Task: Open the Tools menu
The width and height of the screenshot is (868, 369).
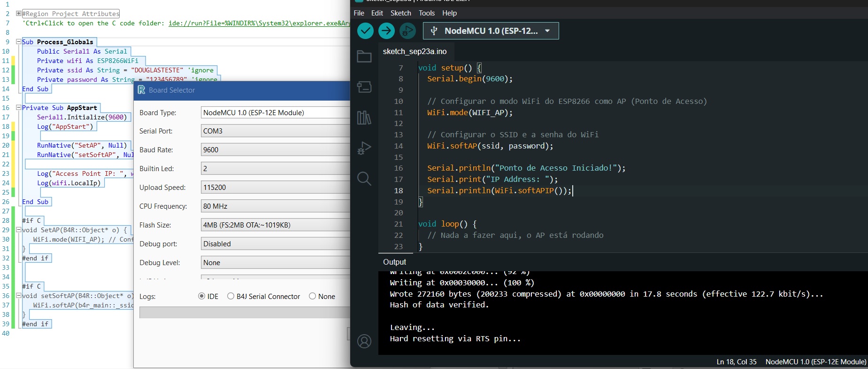Action: [426, 13]
